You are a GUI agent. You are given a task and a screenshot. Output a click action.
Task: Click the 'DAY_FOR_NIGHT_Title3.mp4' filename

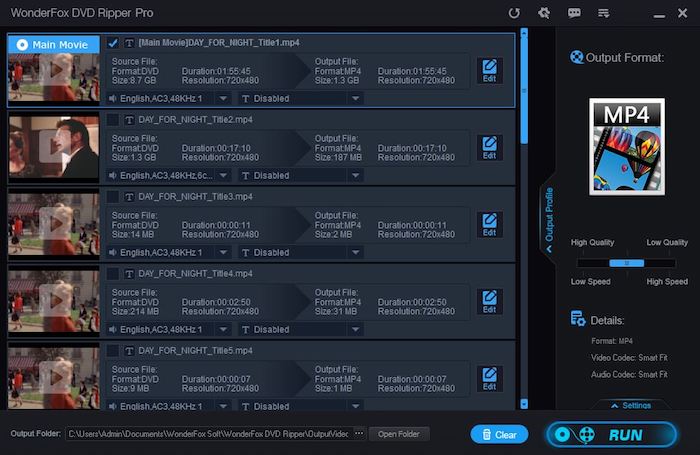click(x=195, y=196)
